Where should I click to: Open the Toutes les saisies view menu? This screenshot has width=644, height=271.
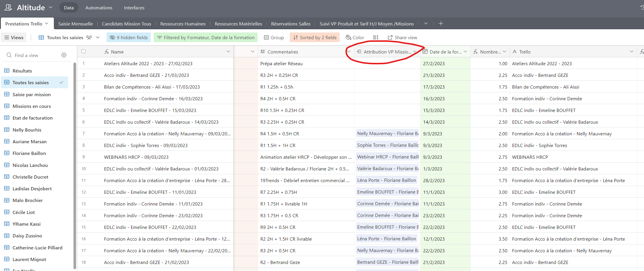click(98, 37)
